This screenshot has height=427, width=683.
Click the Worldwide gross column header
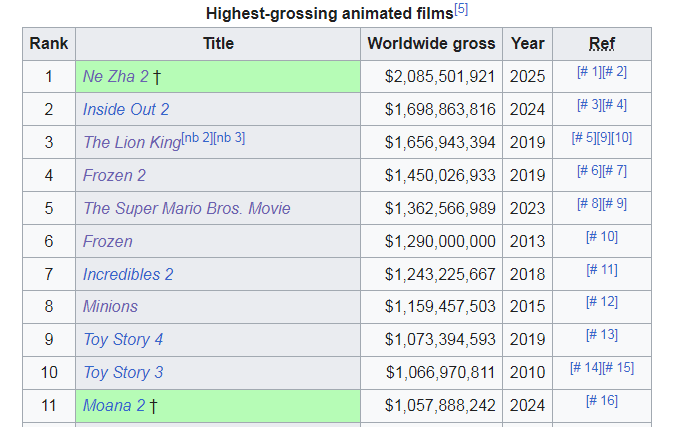431,44
